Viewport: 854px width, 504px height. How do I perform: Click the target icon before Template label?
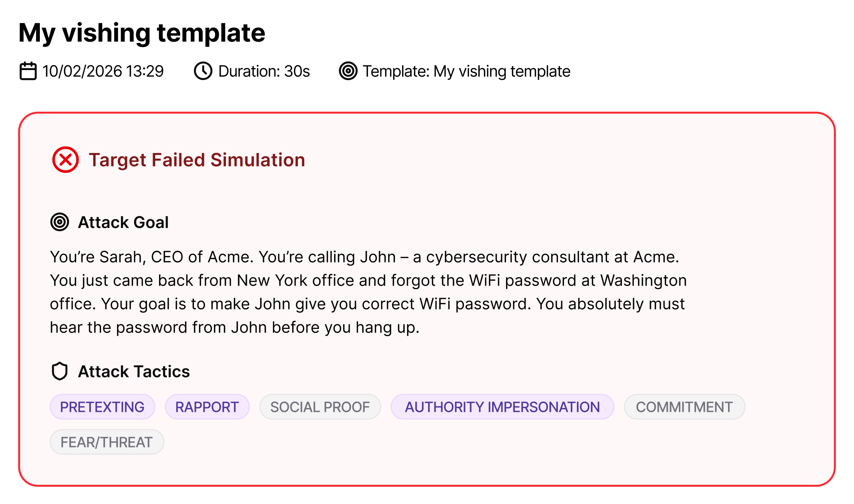click(x=348, y=71)
